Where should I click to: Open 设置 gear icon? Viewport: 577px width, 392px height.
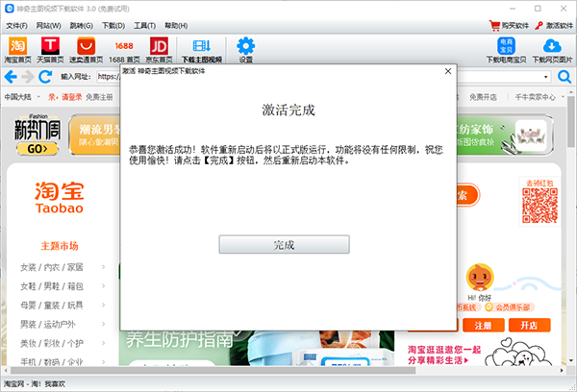tap(245, 48)
